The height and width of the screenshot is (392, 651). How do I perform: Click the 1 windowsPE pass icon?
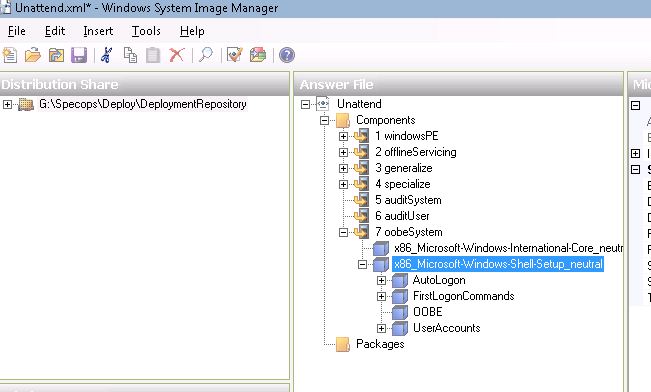(361, 136)
